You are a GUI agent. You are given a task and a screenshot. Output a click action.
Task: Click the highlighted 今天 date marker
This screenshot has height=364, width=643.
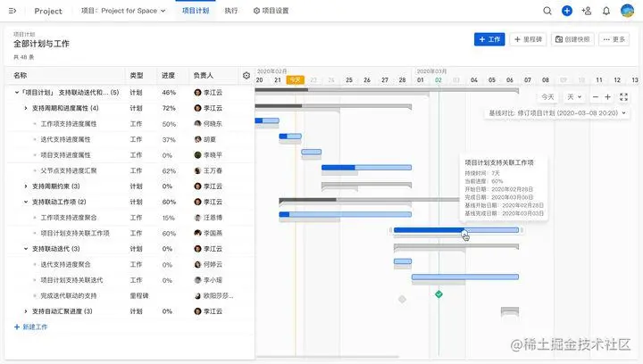click(295, 79)
